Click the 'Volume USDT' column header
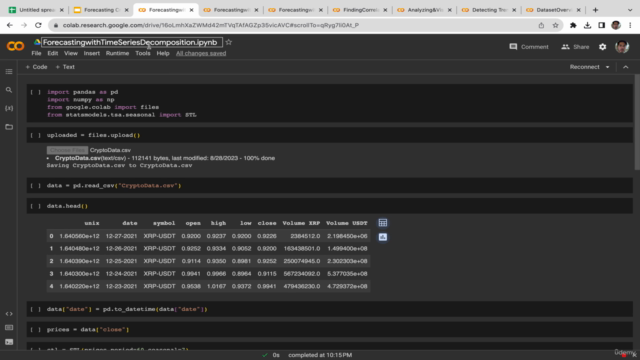Image resolution: width=640 pixels, height=360 pixels. tap(347, 223)
